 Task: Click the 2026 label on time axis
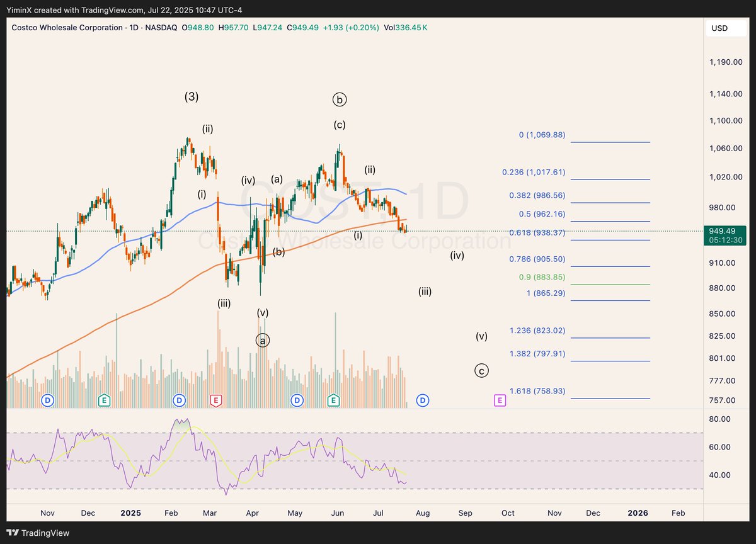coord(638,513)
